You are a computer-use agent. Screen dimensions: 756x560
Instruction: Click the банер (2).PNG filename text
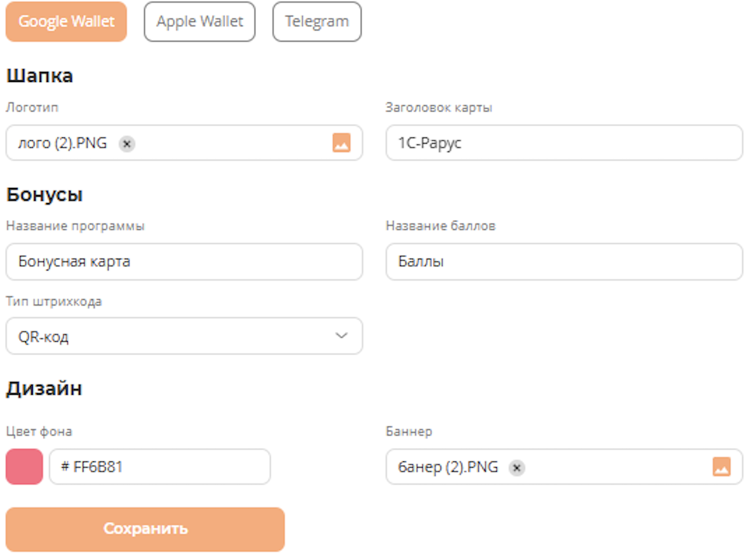pyautogui.click(x=448, y=468)
